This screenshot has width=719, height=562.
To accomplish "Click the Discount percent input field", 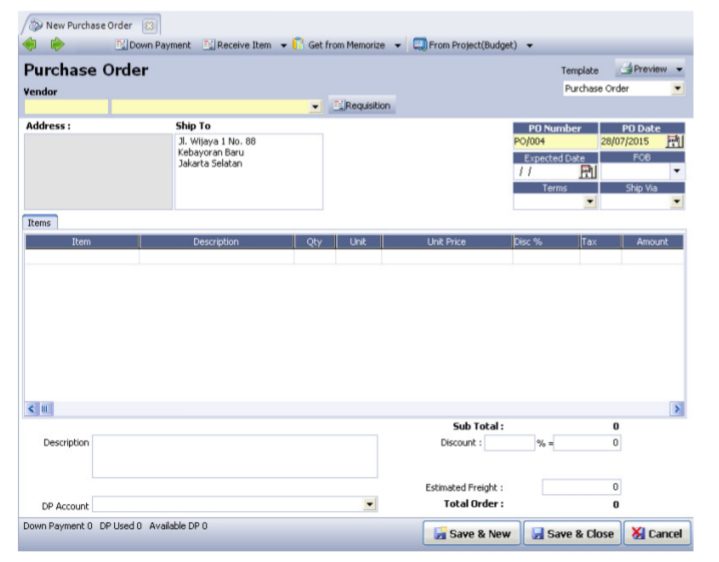I will pyautogui.click(x=509, y=443).
